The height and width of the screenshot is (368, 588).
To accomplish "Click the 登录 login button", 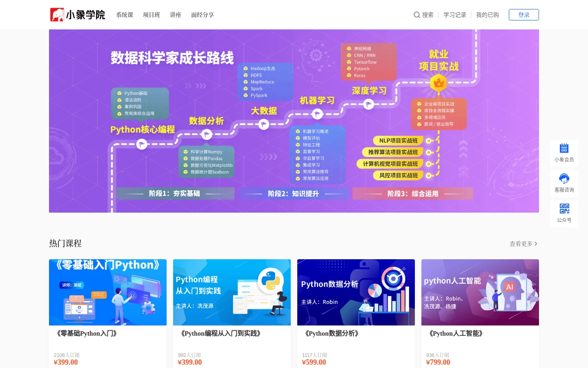I will click(524, 15).
